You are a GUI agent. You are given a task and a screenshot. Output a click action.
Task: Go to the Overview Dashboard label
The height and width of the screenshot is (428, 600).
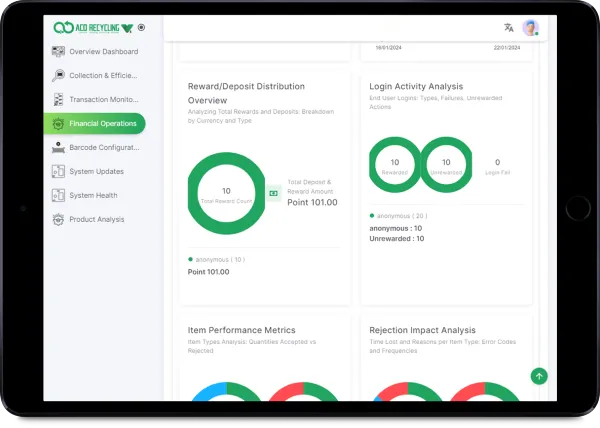click(x=103, y=52)
